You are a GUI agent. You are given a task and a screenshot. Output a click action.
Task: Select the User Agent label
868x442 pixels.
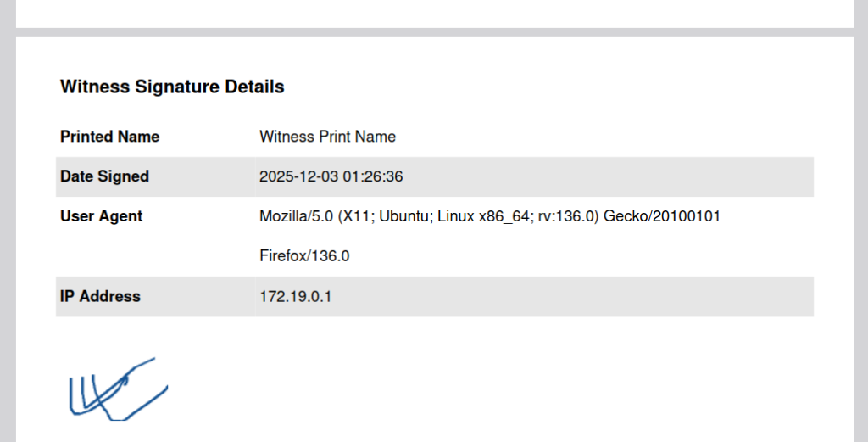[x=101, y=216]
